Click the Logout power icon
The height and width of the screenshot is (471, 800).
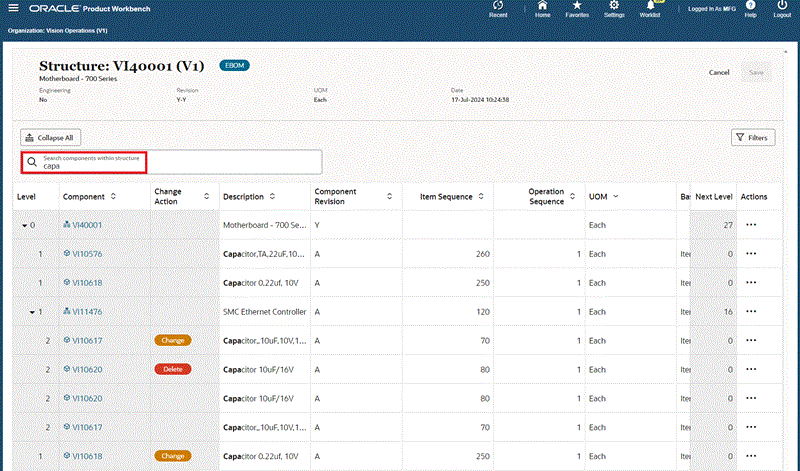click(782, 6)
